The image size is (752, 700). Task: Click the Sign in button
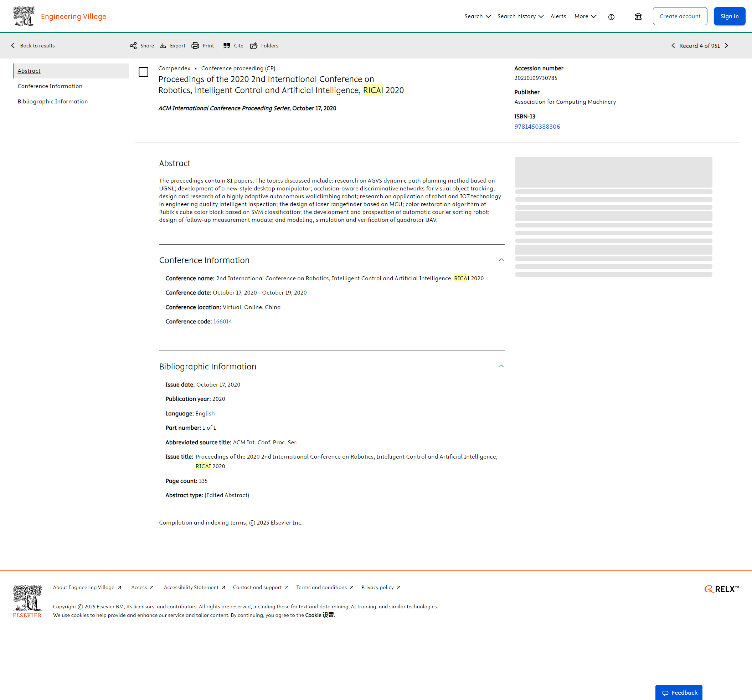729,16
